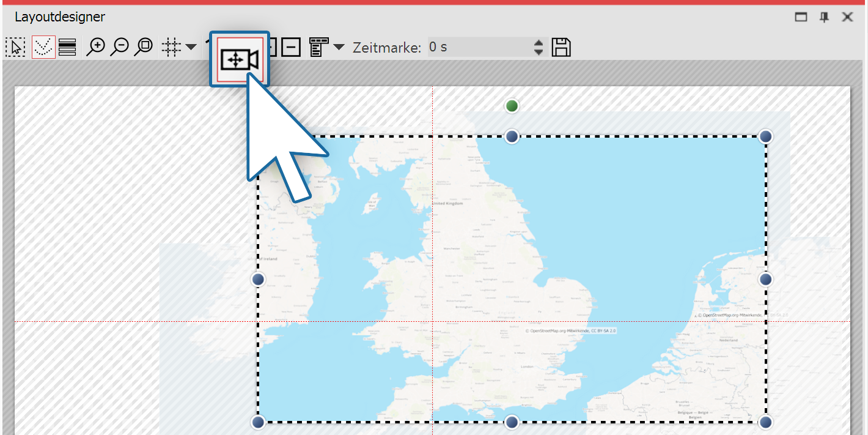Screen dimensions: 868x435
Task: Click the green rotation handle
Action: coord(512,105)
